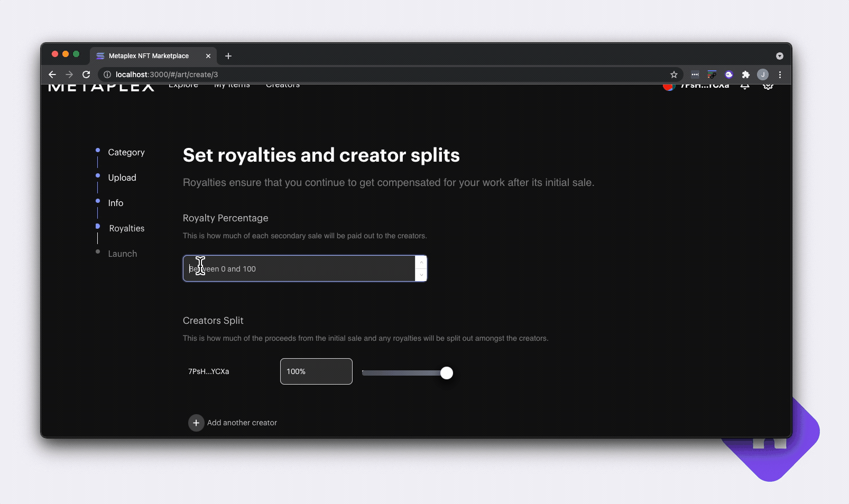Click the Creators Split slider handle
This screenshot has height=504, width=849.
(446, 372)
